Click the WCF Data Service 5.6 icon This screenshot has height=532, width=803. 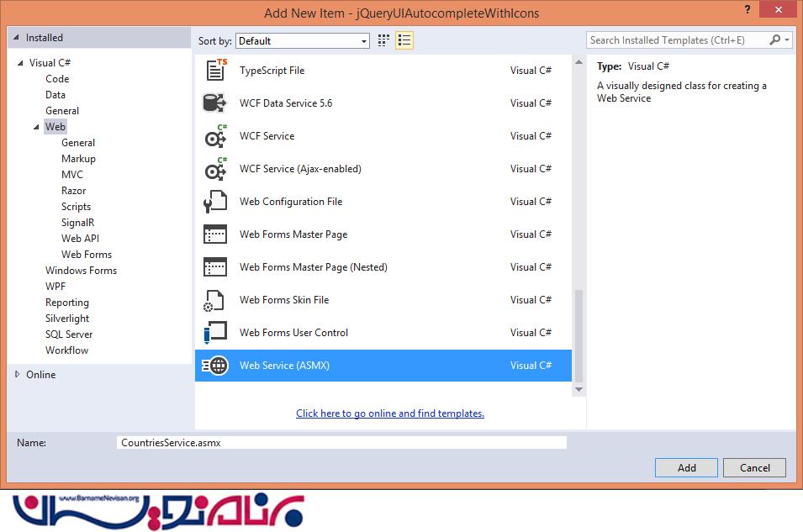(x=215, y=103)
